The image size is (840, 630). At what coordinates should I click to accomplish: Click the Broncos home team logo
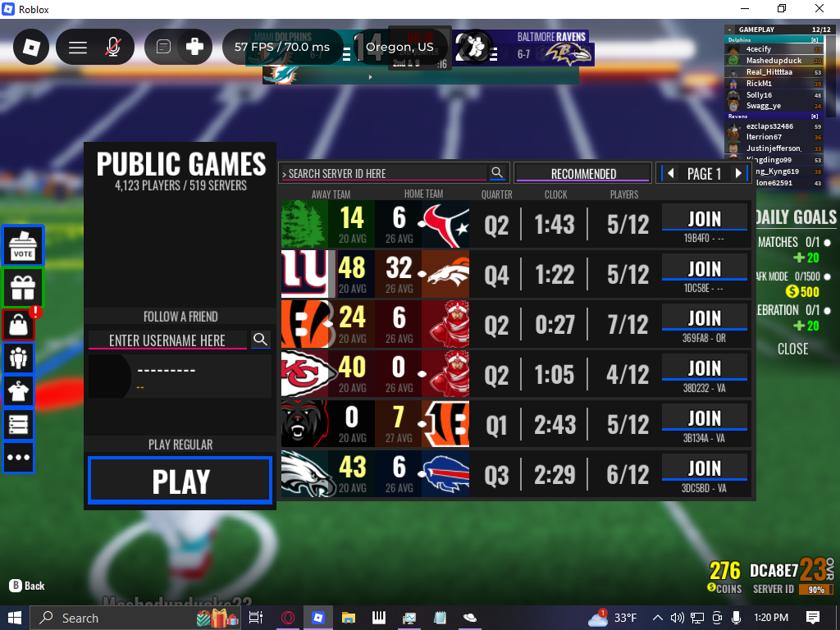coord(445,274)
